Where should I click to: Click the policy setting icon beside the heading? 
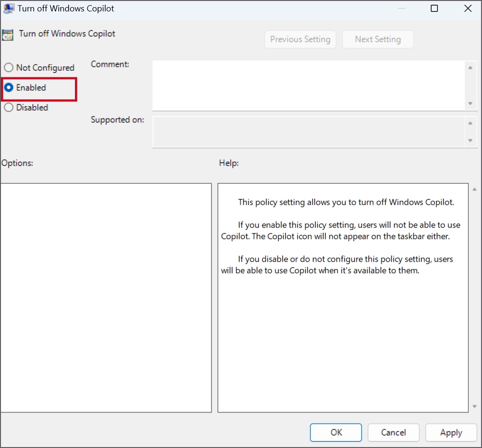pos(8,35)
